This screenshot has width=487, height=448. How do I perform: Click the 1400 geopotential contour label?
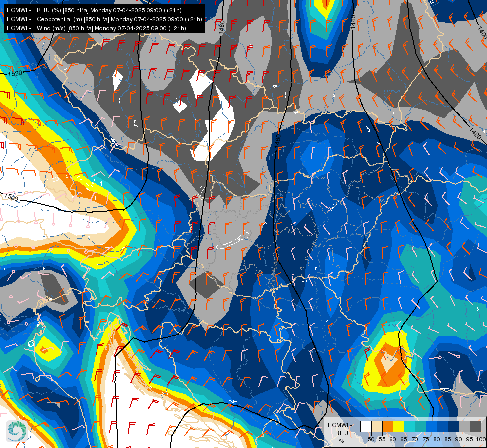[x=482, y=32]
